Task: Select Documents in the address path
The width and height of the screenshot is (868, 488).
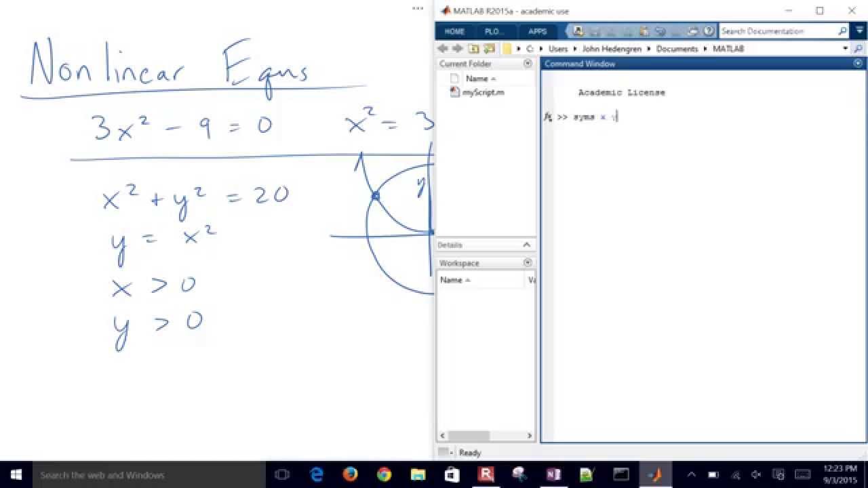Action: [x=677, y=49]
